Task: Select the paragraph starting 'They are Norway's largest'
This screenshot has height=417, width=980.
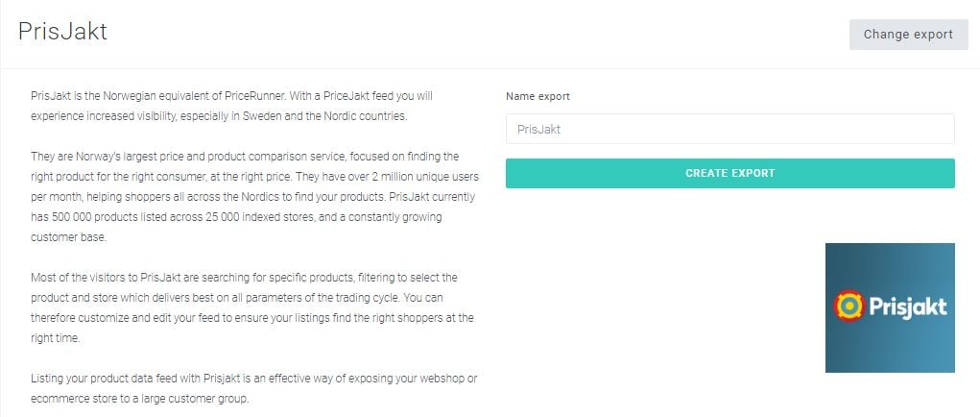Action: click(x=253, y=197)
